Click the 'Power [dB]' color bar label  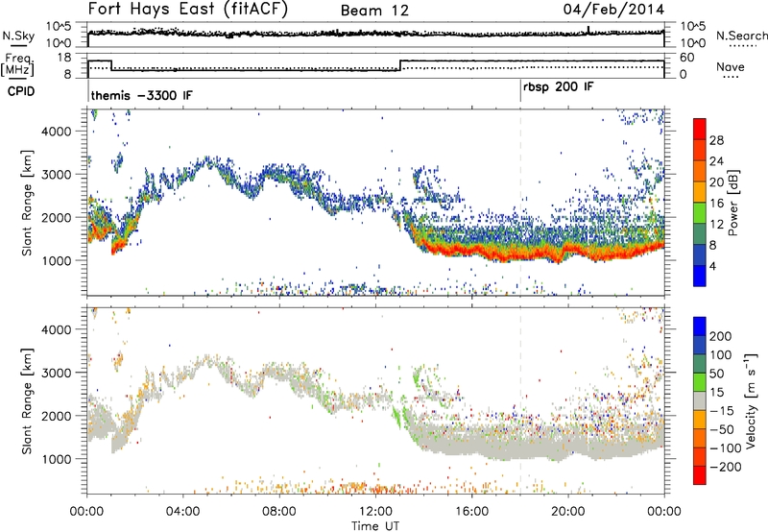click(732, 203)
